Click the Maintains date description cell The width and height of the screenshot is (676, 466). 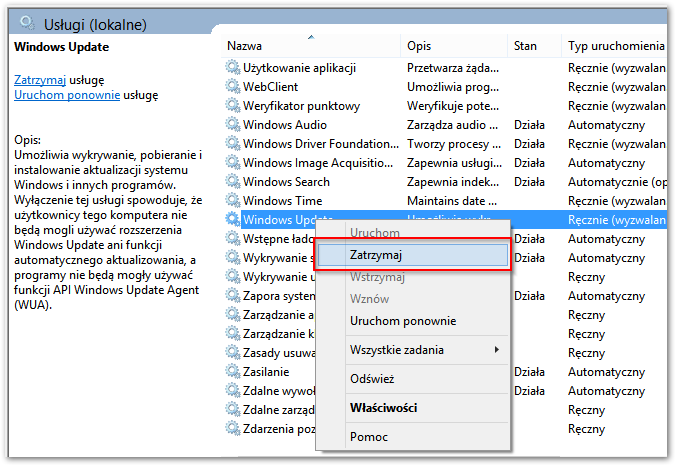click(x=452, y=200)
